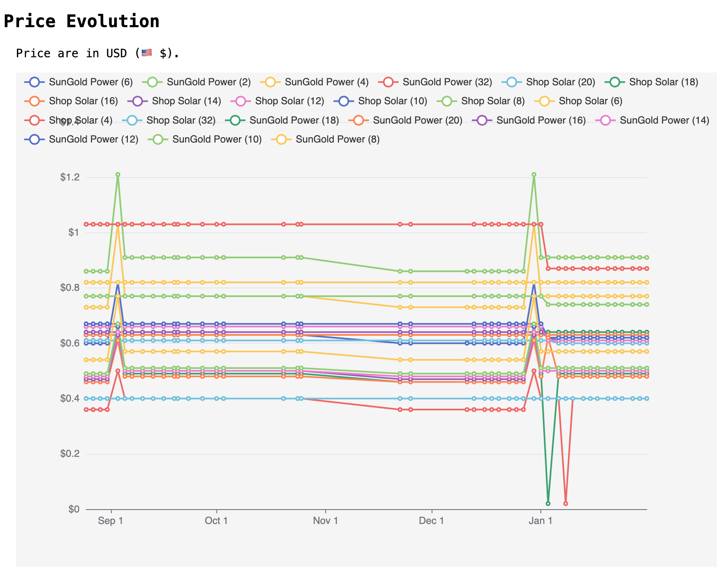
Task: Toggle Shop Solar (16) series visibility
Action: coord(71,101)
